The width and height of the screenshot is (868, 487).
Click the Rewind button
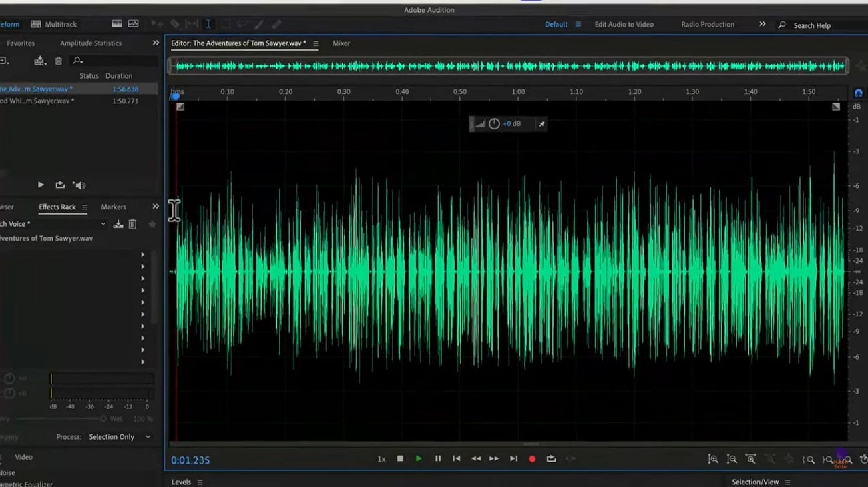(476, 458)
